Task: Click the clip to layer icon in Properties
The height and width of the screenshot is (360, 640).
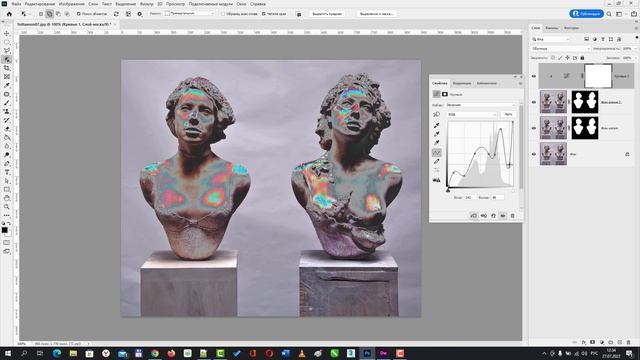Action: point(473,216)
